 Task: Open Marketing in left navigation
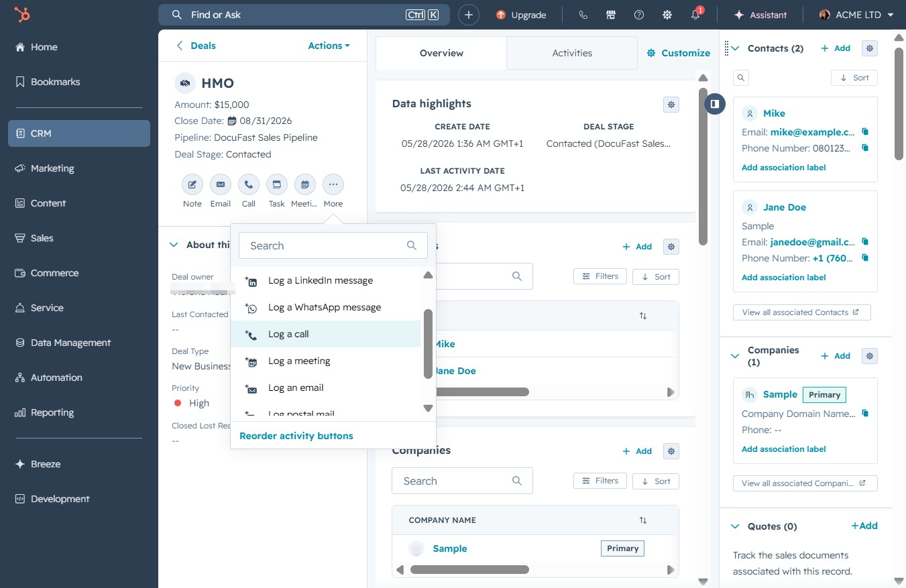tap(79, 168)
